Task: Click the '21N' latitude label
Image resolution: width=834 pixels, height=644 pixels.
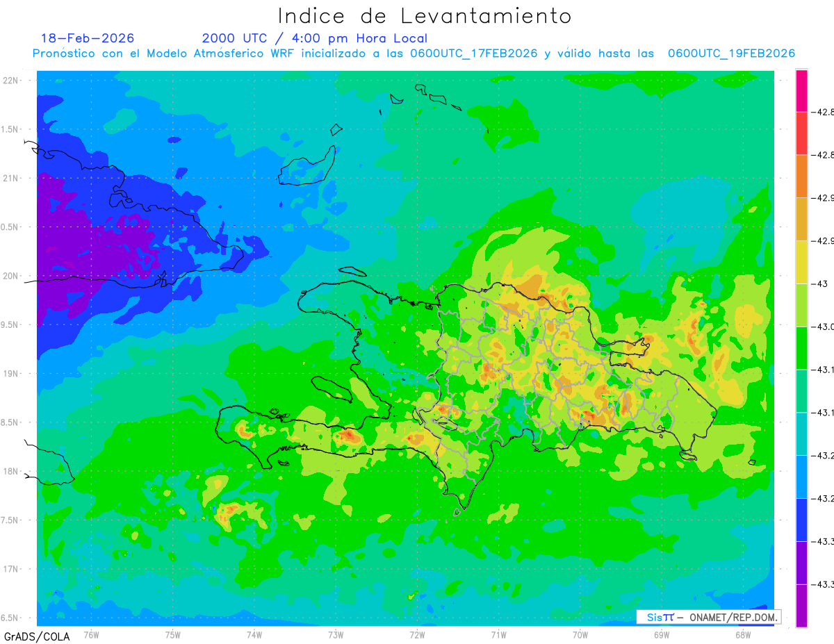Action: point(12,179)
